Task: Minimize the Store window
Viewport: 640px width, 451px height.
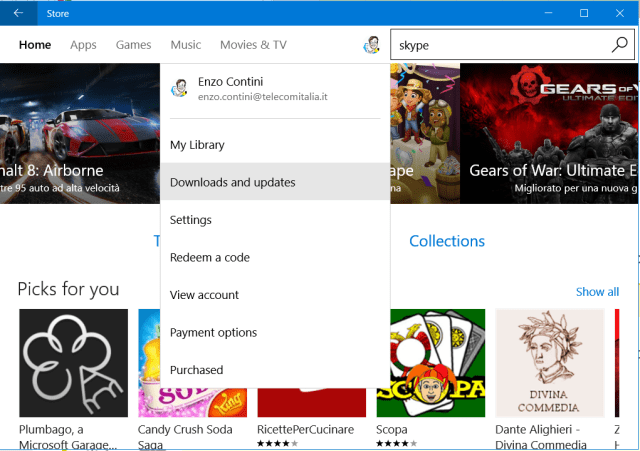Action: coord(549,13)
